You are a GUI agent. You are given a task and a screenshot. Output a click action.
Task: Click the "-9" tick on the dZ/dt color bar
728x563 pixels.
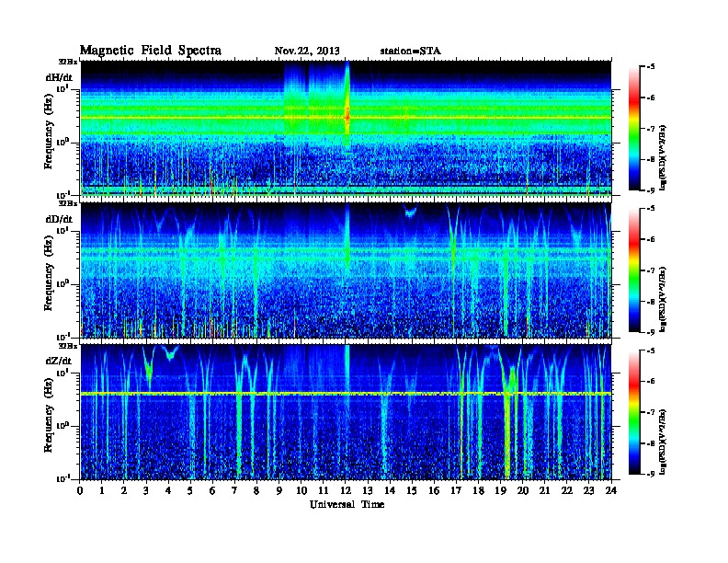point(651,474)
